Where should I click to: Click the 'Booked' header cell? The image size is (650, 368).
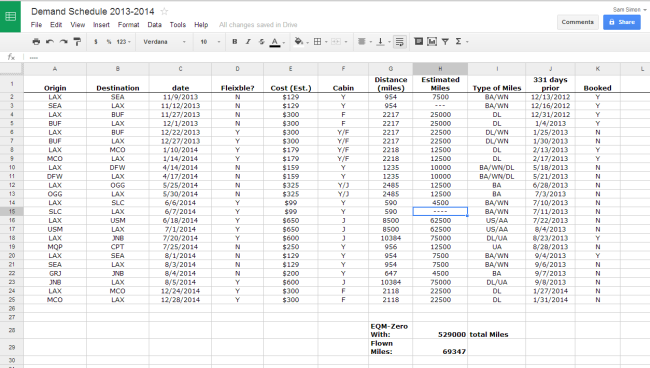tap(597, 84)
